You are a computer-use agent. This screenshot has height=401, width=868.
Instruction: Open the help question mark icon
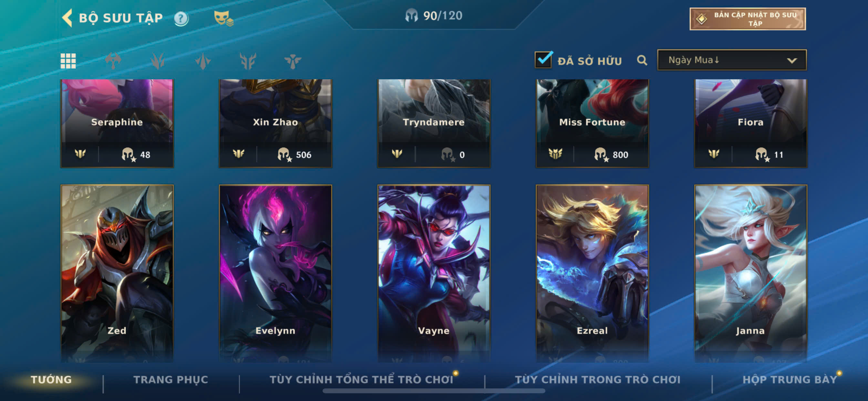coord(181,18)
